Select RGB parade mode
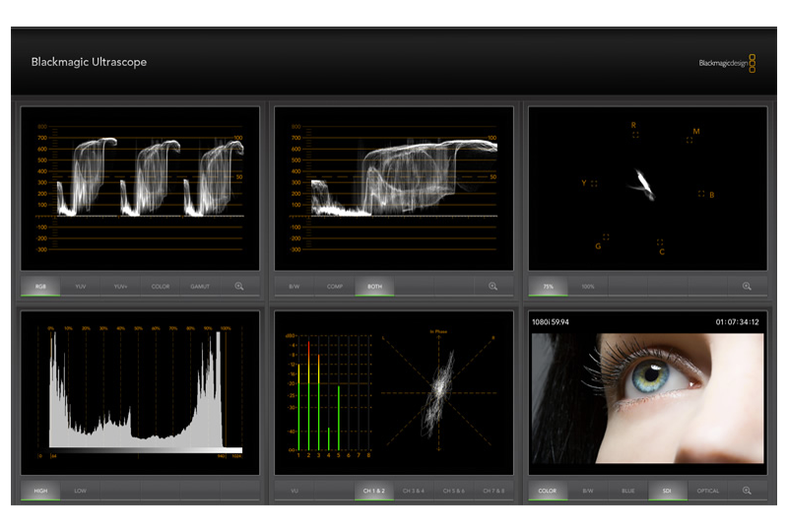This screenshot has width=788, height=532. 40,287
